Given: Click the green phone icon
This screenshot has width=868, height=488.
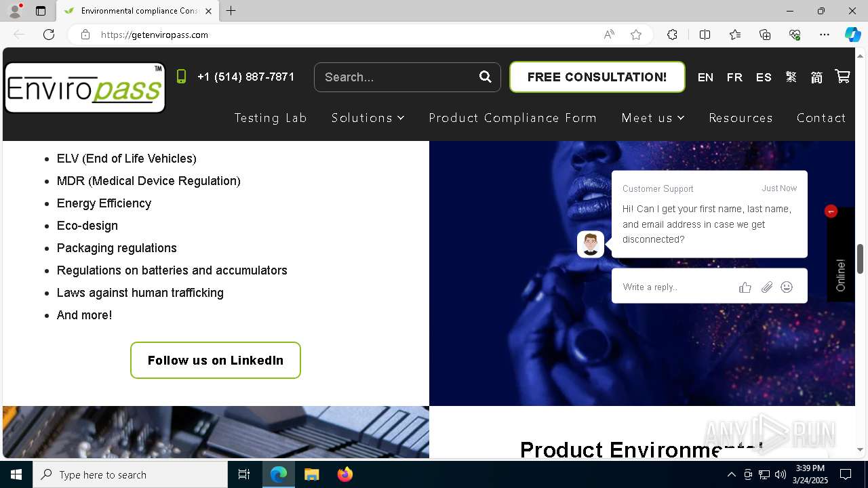Looking at the screenshot, I should coord(181,77).
